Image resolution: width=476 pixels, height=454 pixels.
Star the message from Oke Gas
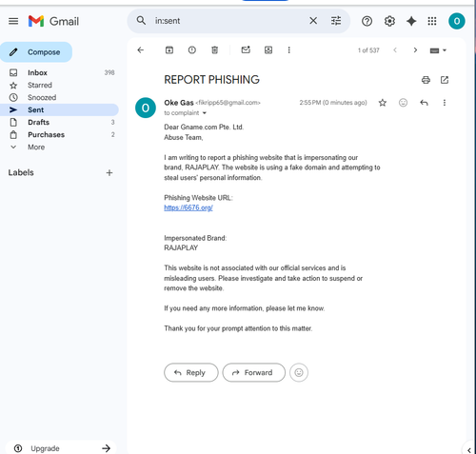pos(383,103)
